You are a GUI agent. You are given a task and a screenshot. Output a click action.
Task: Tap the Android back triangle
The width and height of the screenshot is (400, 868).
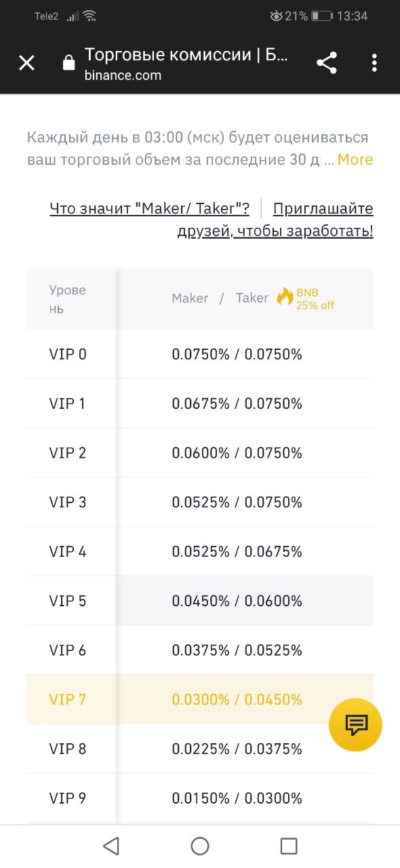(111, 846)
